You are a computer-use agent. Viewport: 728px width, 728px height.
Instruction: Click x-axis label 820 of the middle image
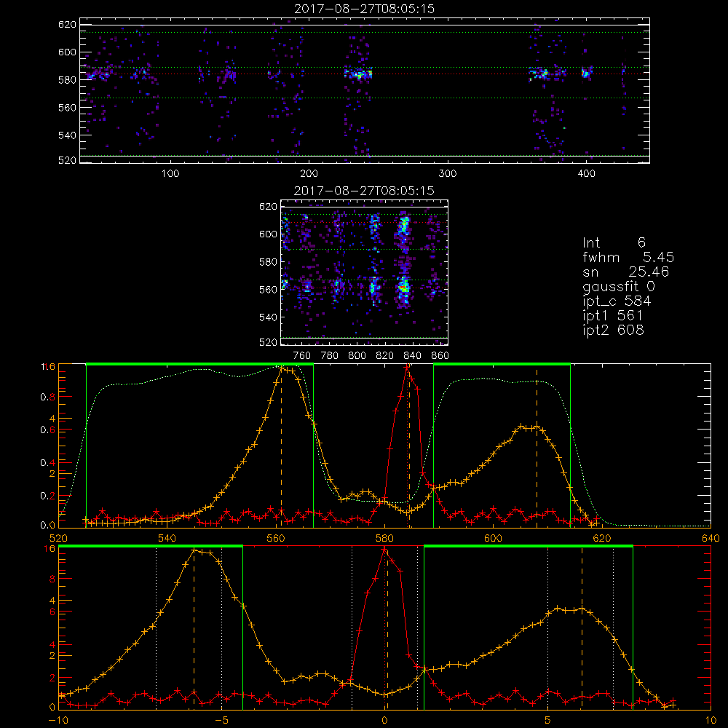coord(385,356)
